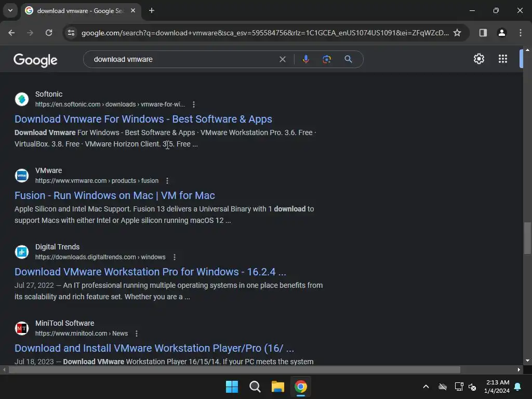The width and height of the screenshot is (532, 399).
Task: Submit search with magnifier icon
Action: coord(348,59)
